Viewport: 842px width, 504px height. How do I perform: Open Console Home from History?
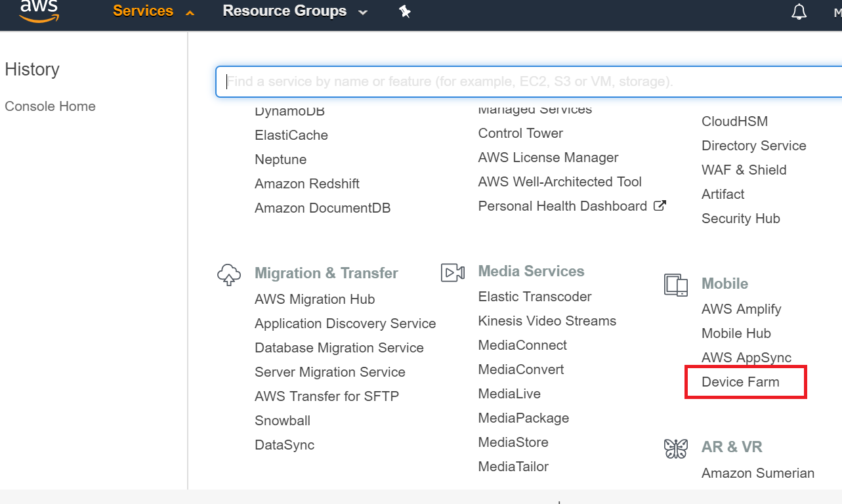click(x=50, y=106)
